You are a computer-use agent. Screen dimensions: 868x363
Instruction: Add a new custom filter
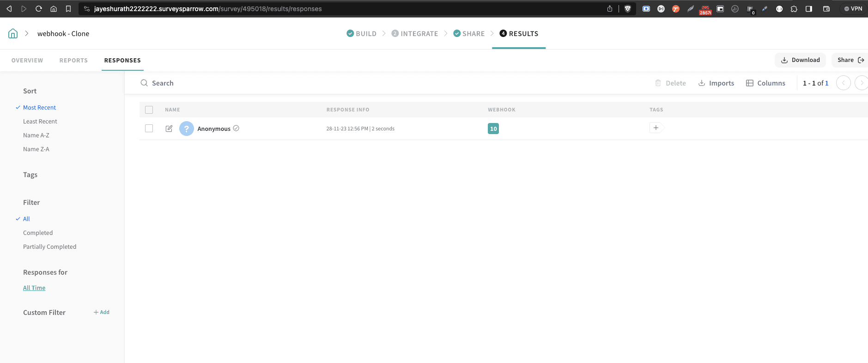(x=102, y=313)
